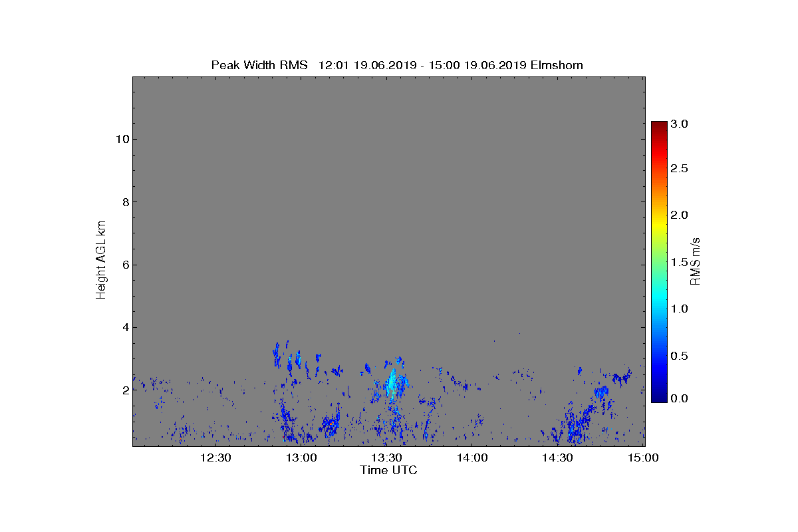Click the yellow band of the colorbar
The image size is (798, 532).
659,225
